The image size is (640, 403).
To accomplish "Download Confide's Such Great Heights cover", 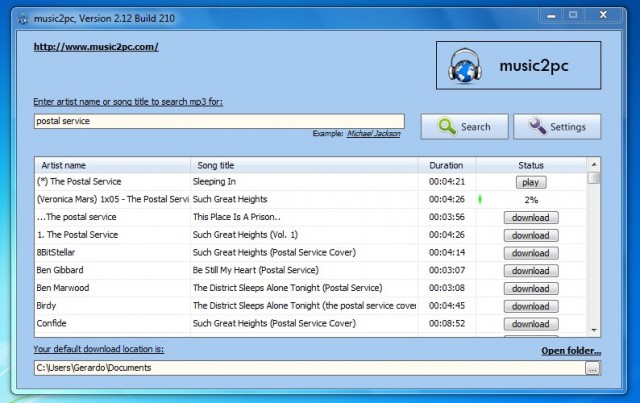I will point(531,324).
